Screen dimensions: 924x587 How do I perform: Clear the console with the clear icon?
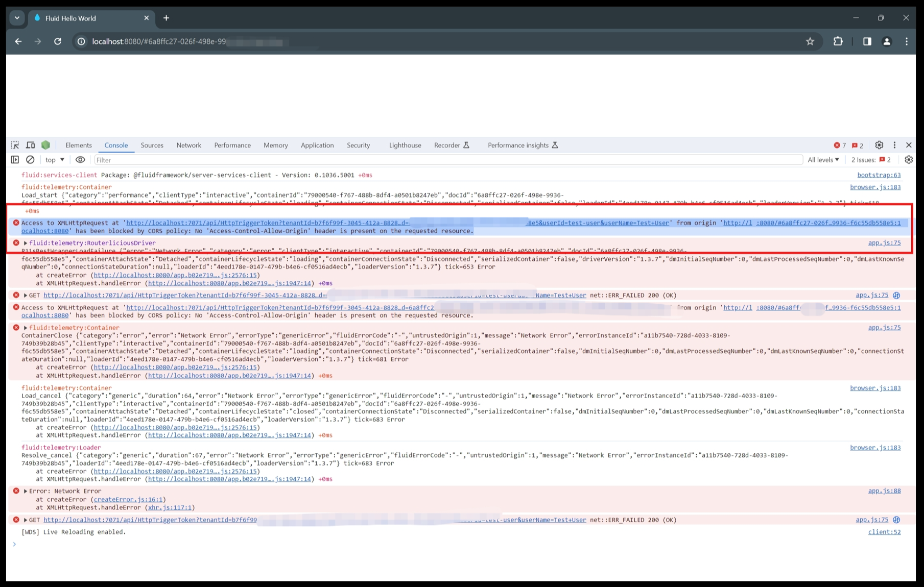pyautogui.click(x=31, y=160)
